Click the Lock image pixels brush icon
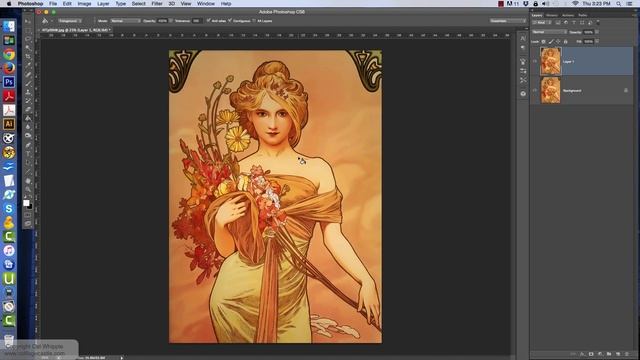The width and height of the screenshot is (640, 360). coord(551,42)
